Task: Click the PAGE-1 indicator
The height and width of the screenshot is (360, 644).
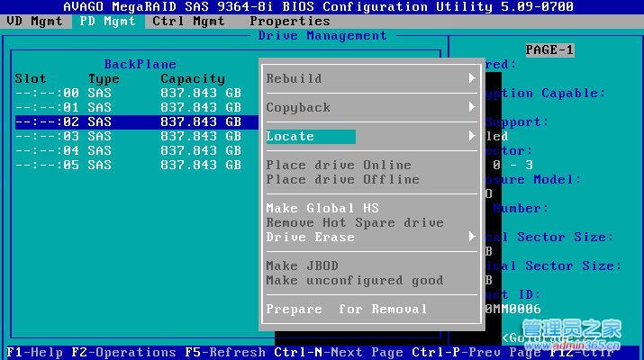Action: pyautogui.click(x=549, y=50)
